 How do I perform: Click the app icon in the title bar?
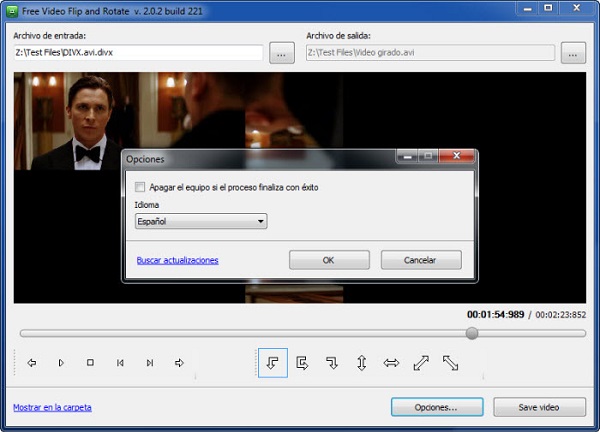click(12, 11)
